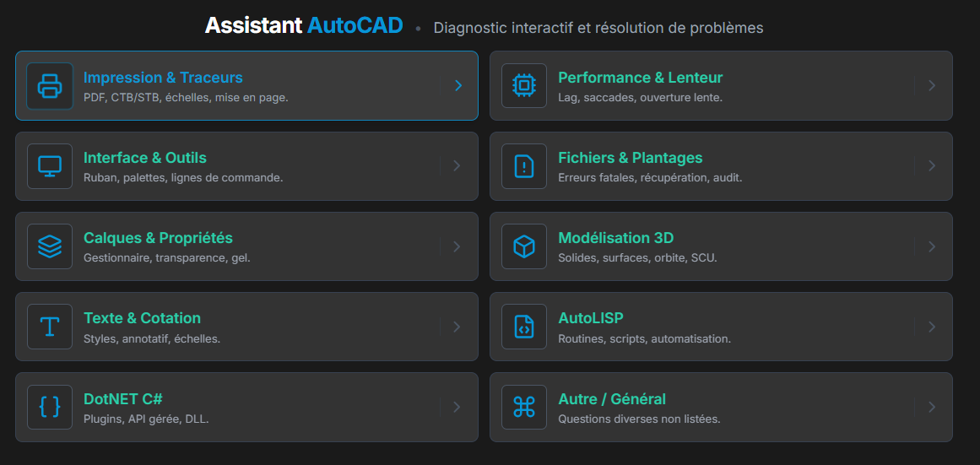This screenshot has height=465, width=980.
Task: Click the DotNET C# description 'Plugins, API gérée, DLL.'
Action: pos(146,419)
